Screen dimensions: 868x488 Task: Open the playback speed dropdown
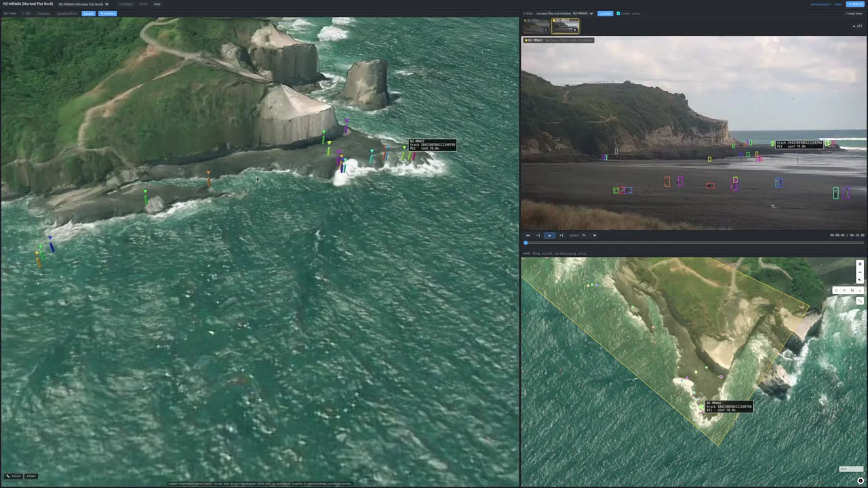589,235
